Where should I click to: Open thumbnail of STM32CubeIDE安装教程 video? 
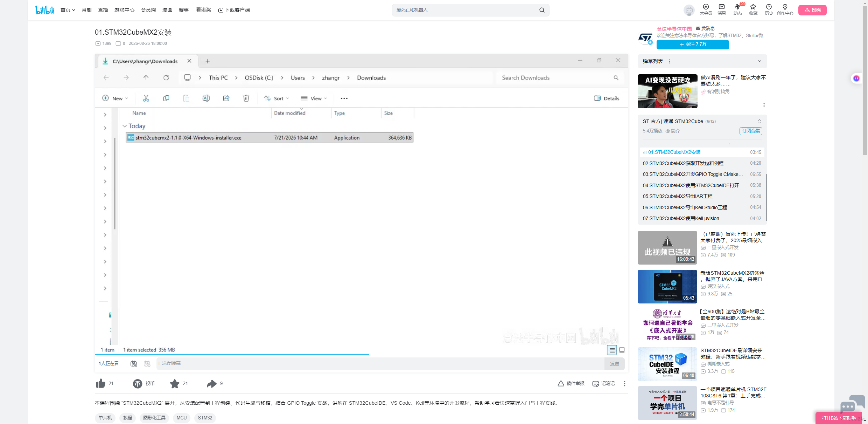(x=667, y=364)
